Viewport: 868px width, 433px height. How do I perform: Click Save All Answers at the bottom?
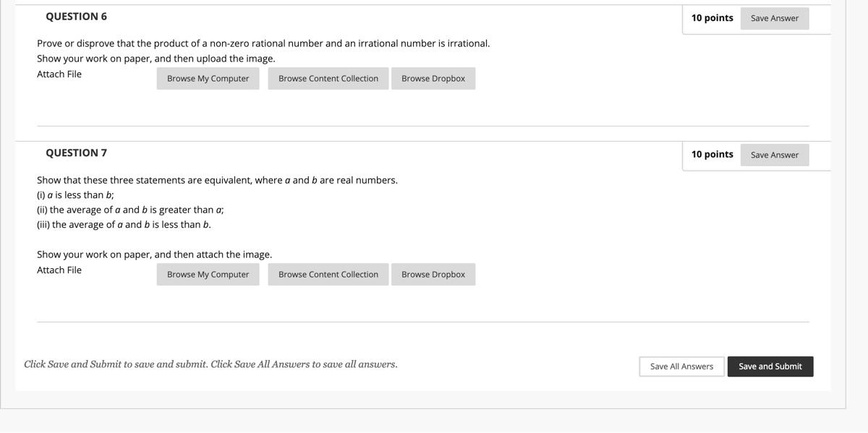click(681, 366)
